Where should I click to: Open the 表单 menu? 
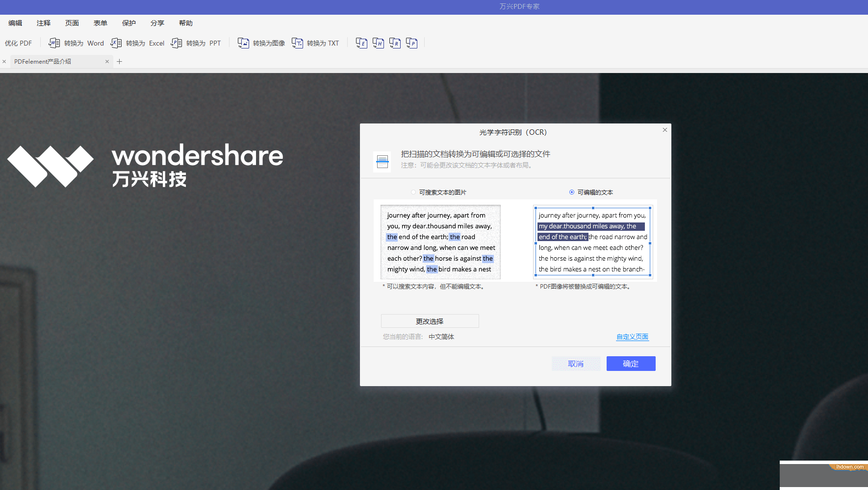tap(101, 23)
